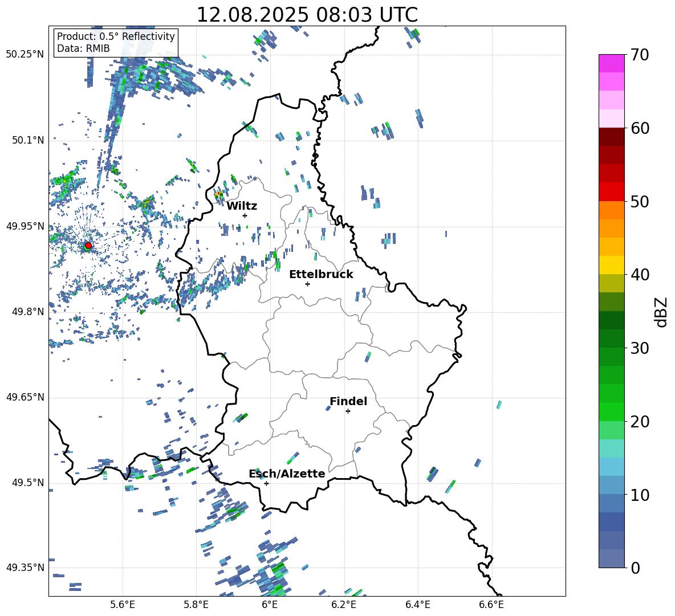This screenshot has width=675, height=616.
Task: Click the Ettelbruck station cross marker
Action: pyautogui.click(x=307, y=284)
